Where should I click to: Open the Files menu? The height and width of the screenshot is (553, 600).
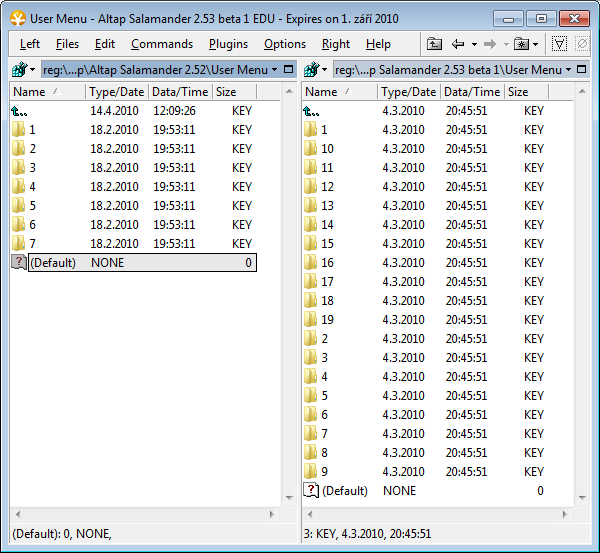[67, 44]
